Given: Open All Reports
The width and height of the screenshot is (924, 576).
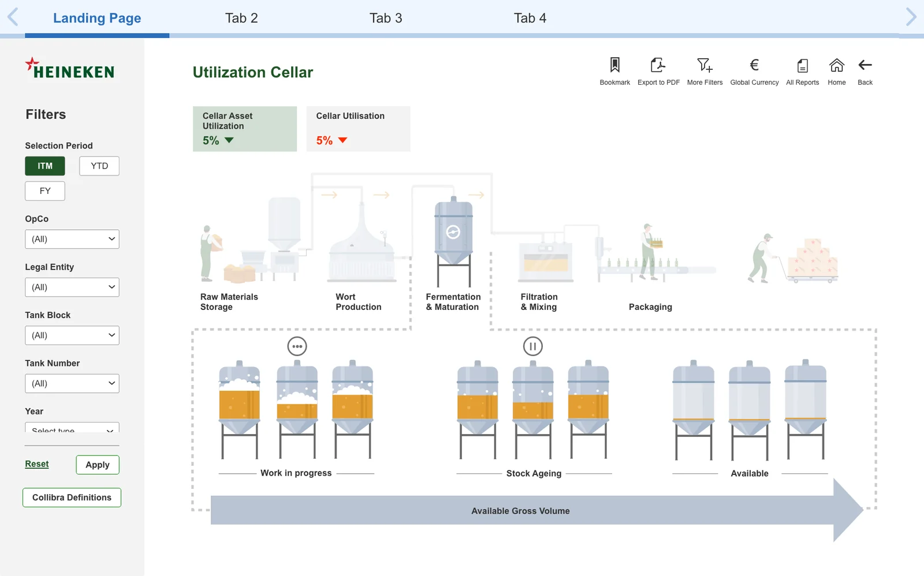Looking at the screenshot, I should (x=802, y=65).
